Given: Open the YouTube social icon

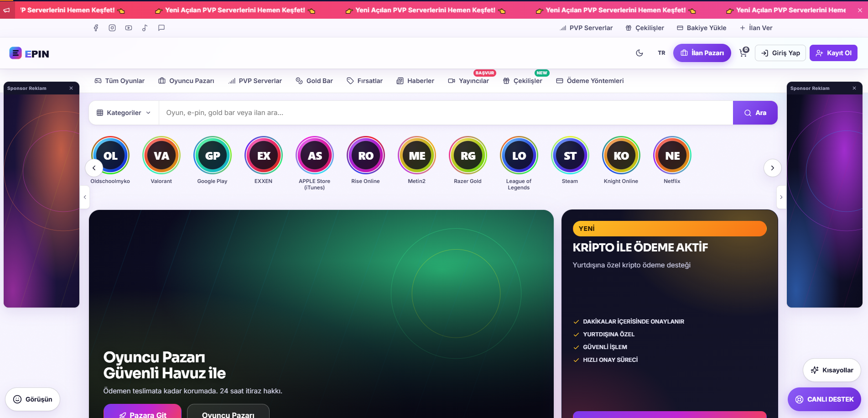Looking at the screenshot, I should pos(129,28).
